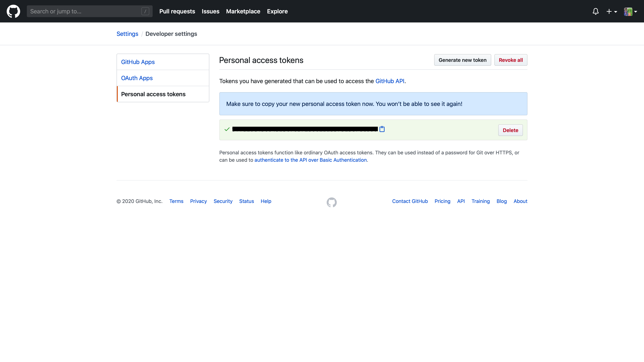Open the GitHub home logo

(13, 11)
